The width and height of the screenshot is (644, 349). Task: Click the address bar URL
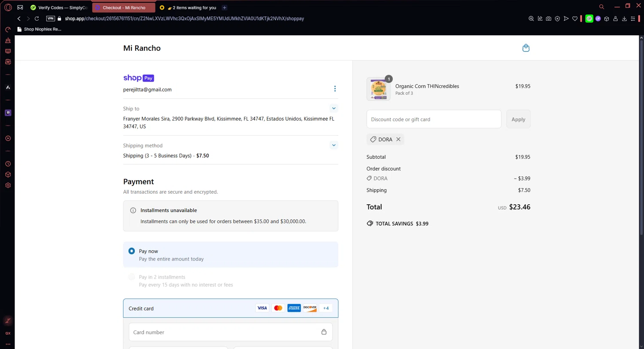(x=185, y=18)
